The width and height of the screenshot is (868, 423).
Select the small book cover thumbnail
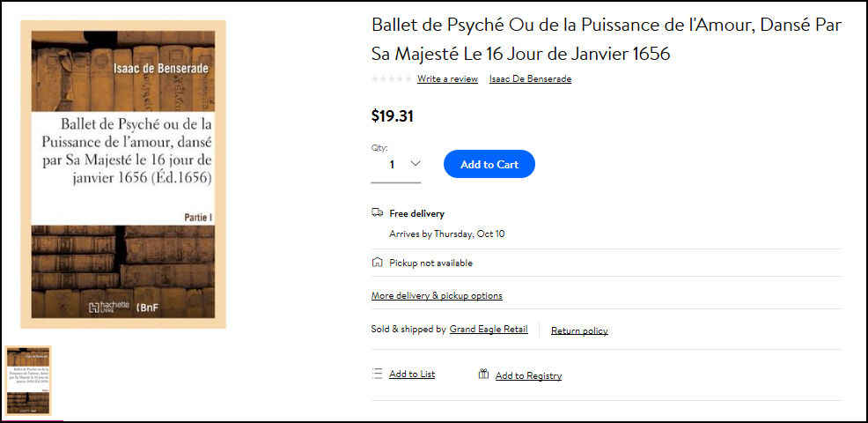pyautogui.click(x=28, y=381)
